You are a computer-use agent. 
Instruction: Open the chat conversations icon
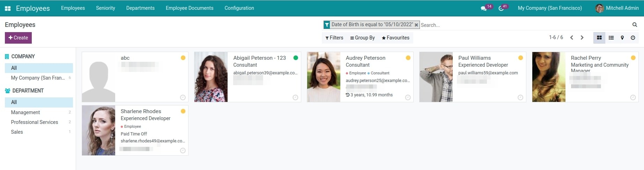pyautogui.click(x=483, y=8)
